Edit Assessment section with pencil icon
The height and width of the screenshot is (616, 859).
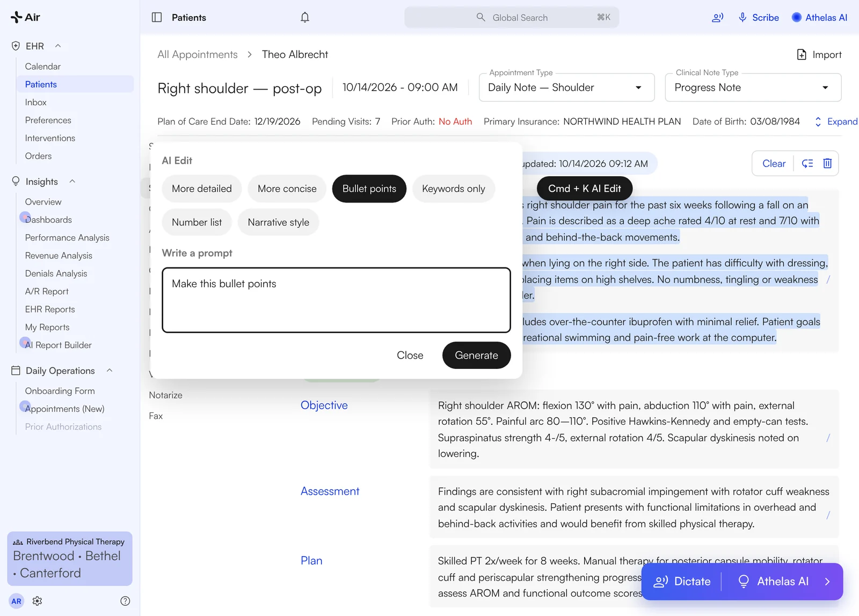coord(828,515)
